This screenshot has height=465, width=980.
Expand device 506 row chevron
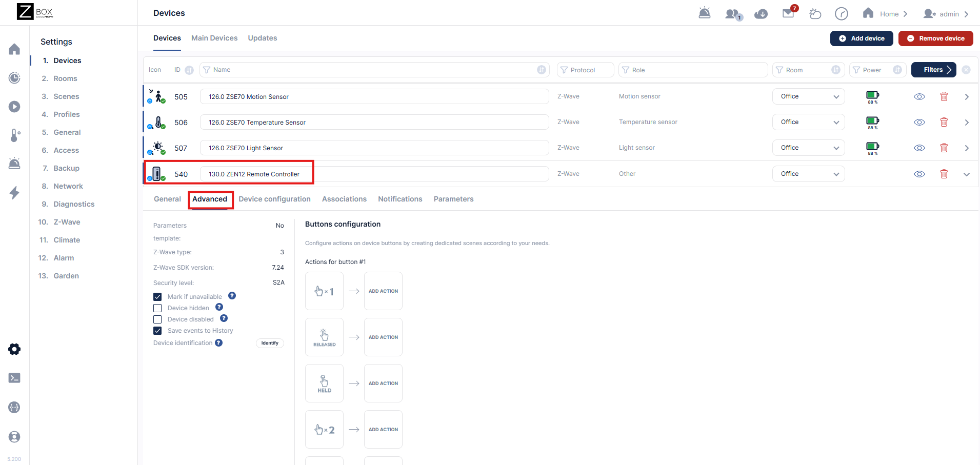(x=967, y=122)
